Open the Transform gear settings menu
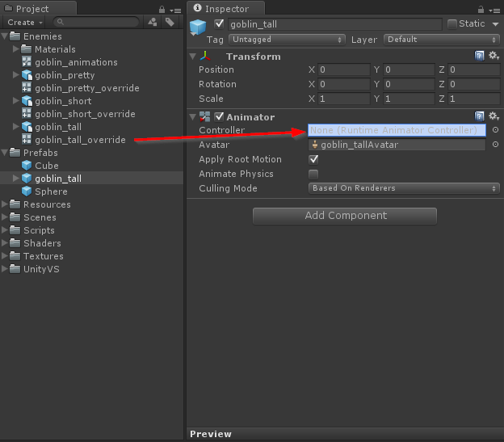 coord(494,56)
